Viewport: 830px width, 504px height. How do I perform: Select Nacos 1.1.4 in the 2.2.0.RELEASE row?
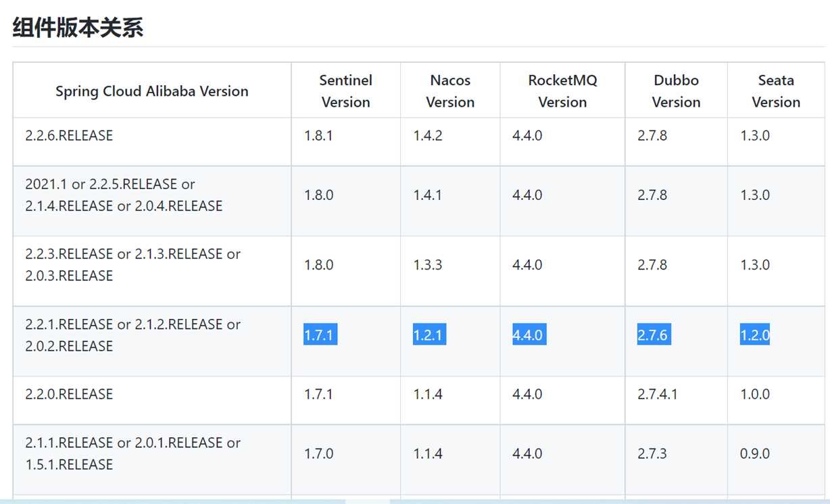tap(428, 395)
